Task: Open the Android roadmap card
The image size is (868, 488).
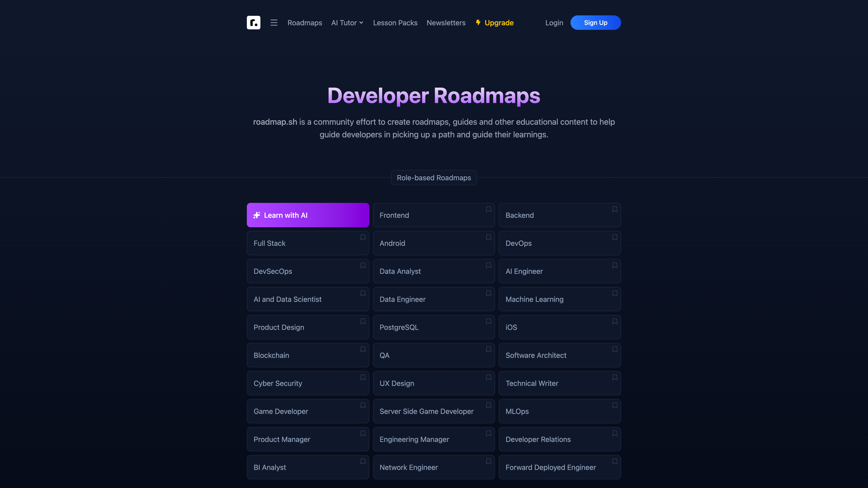Action: [434, 243]
